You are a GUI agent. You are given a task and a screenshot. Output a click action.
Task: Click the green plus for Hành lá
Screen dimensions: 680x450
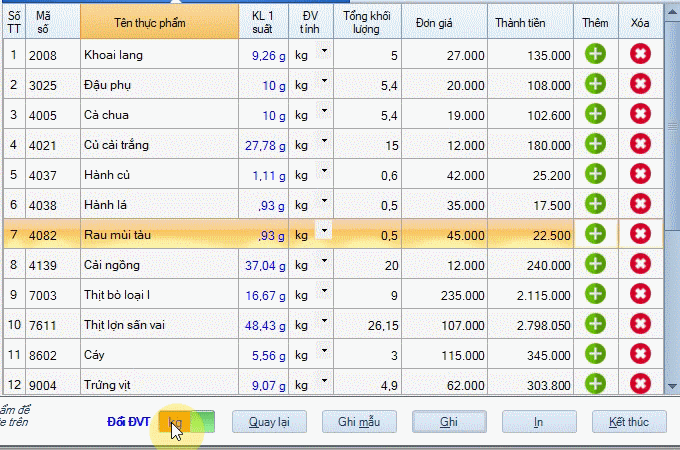pyautogui.click(x=595, y=204)
